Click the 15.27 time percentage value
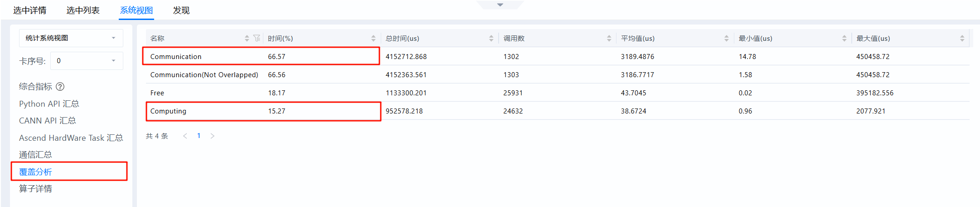The height and width of the screenshot is (207, 980). pyautogui.click(x=277, y=111)
